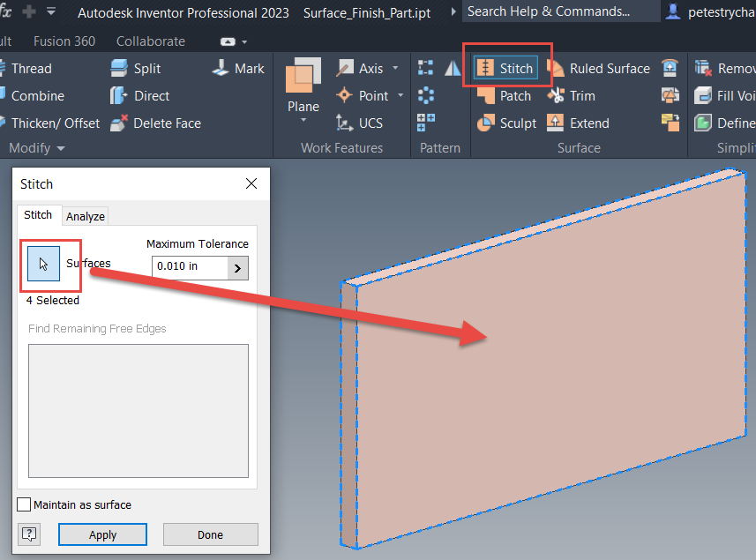Open the Axis dropdown arrow
This screenshot has height=560, width=756.
394,68
